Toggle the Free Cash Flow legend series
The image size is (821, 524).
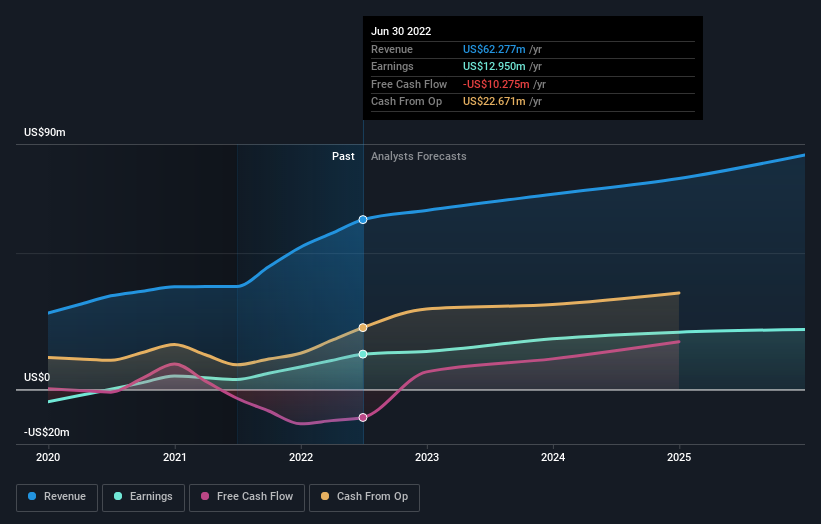pos(247,497)
